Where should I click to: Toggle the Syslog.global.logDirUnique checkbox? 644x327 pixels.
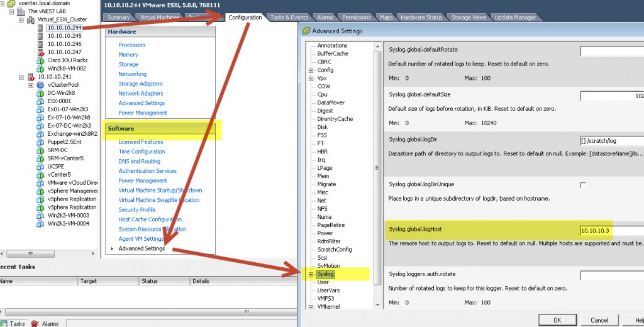(583, 185)
